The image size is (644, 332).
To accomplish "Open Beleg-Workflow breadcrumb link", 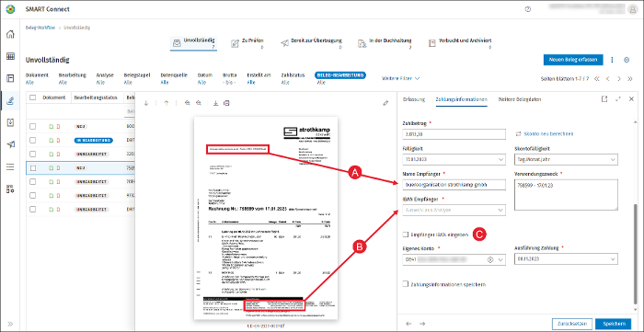I will [40, 28].
